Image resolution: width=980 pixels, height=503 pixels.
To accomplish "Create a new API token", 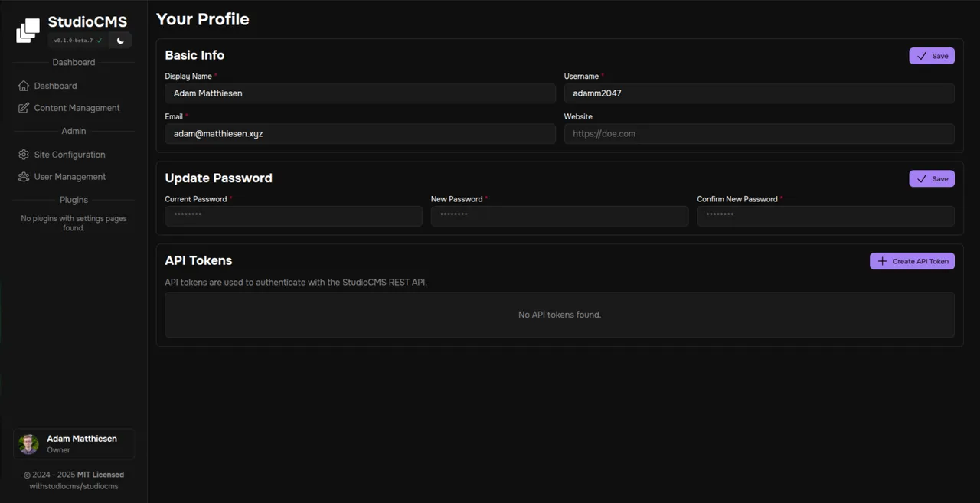I will [912, 261].
